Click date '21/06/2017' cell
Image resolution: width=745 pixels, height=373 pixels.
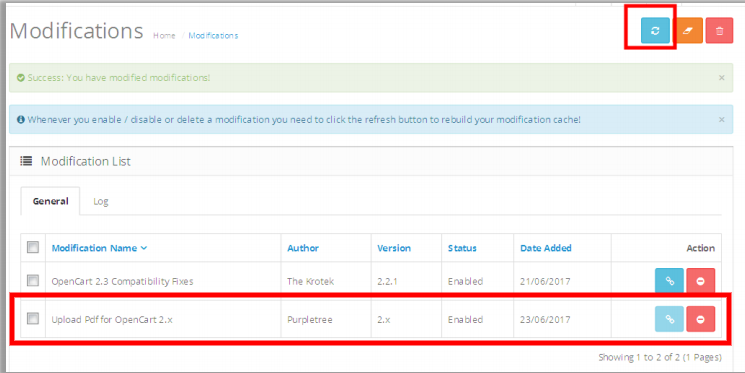[545, 281]
